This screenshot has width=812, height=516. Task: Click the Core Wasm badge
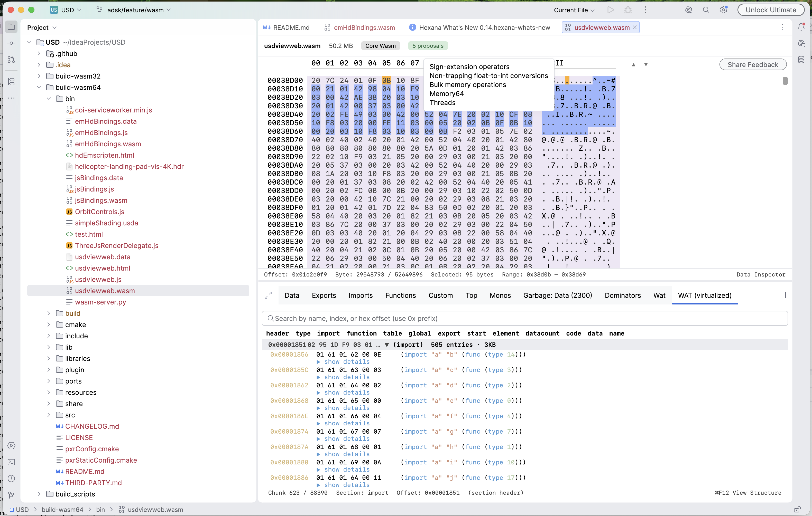380,46
